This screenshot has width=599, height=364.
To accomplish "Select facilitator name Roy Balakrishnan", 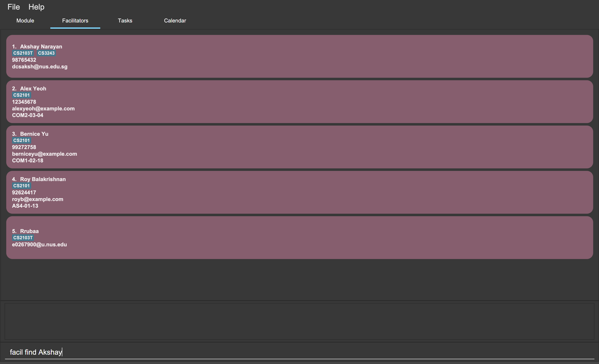I will coord(43,179).
